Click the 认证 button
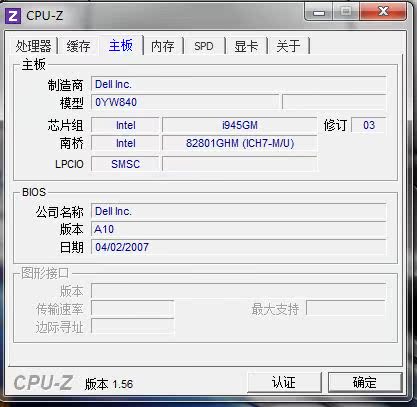Screen dimensions: 417x407 pos(284,382)
